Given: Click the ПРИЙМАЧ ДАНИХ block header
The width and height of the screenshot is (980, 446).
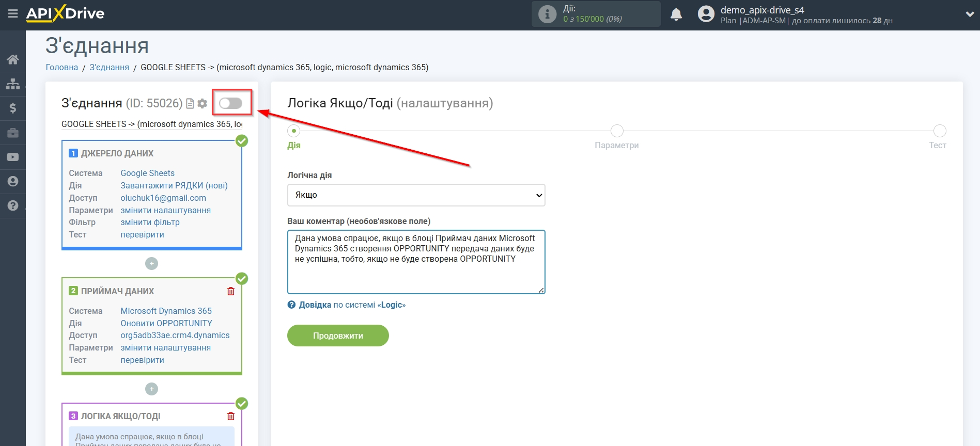Looking at the screenshot, I should 118,291.
